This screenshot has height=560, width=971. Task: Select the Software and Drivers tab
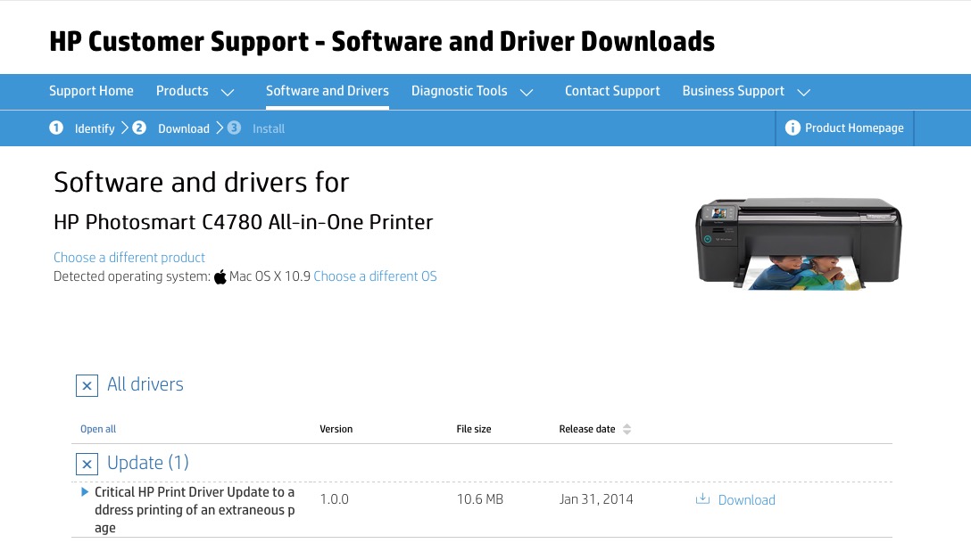(327, 91)
